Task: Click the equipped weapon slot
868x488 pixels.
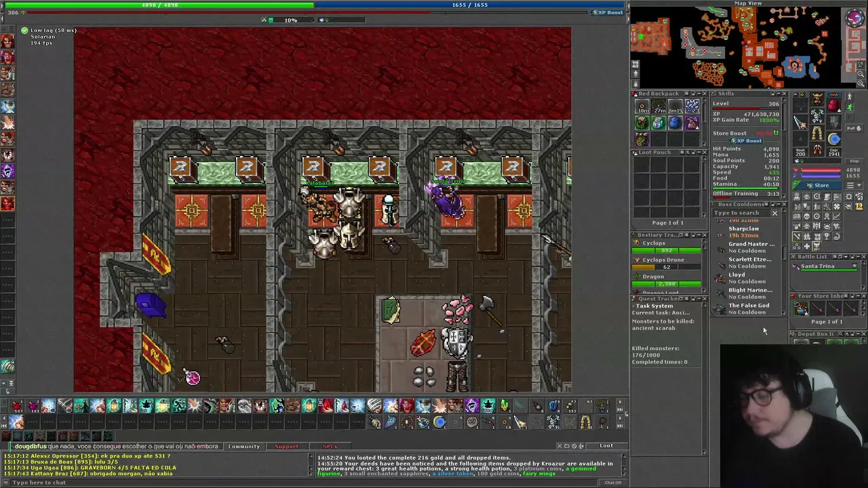Action: click(x=801, y=123)
